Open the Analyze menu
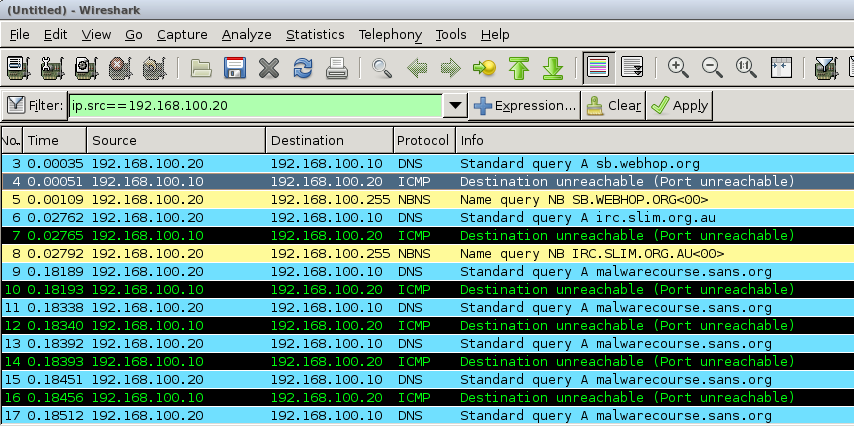 click(247, 35)
